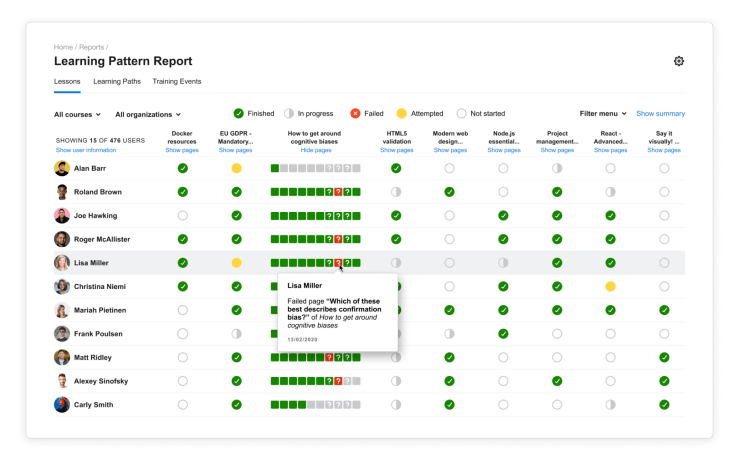Image resolution: width=739 pixels, height=464 pixels.
Task: Select user name Mariah Pietinen
Action: coord(100,310)
